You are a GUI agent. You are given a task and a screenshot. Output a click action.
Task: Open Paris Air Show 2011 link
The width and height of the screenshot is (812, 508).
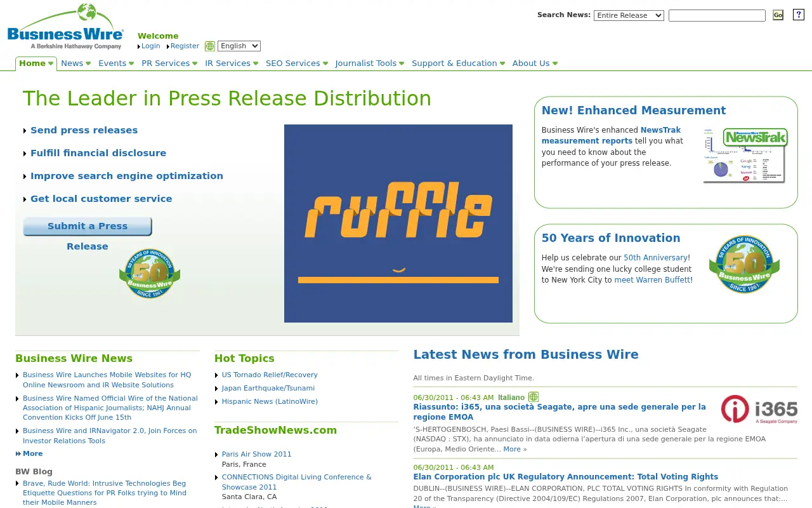[x=257, y=454]
